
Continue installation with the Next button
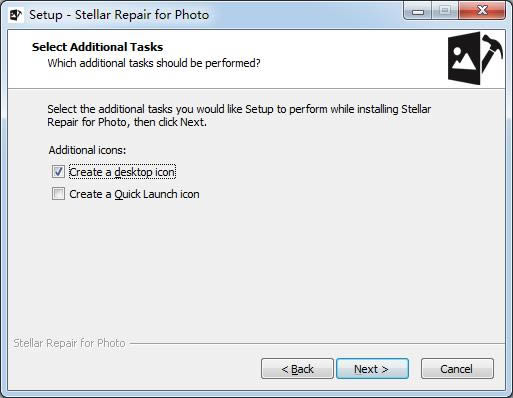pyautogui.click(x=372, y=369)
